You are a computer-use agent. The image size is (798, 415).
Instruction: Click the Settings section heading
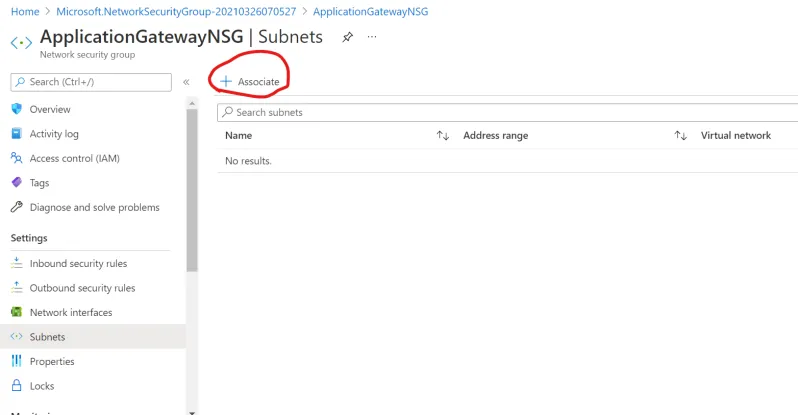[29, 238]
